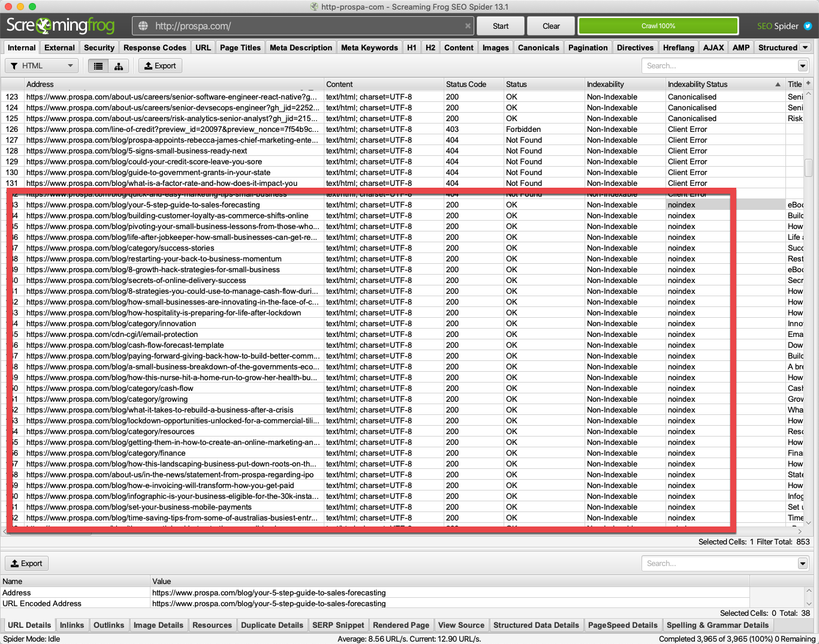Focus the upper Search field
This screenshot has height=644, width=819.
[719, 66]
